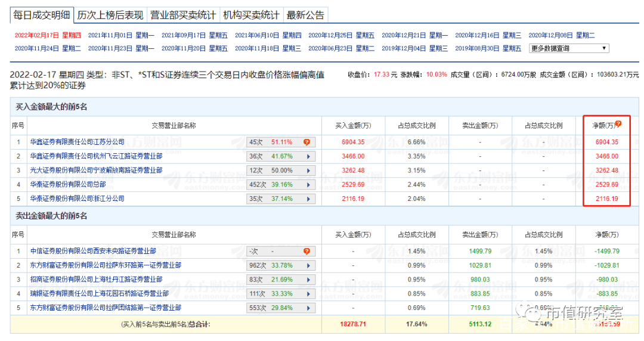Viewport: 644px width, 341px height.
Task: Expand arrow for 东方财富拉萨团结路第一证券营业部
Action: pyautogui.click(x=308, y=308)
